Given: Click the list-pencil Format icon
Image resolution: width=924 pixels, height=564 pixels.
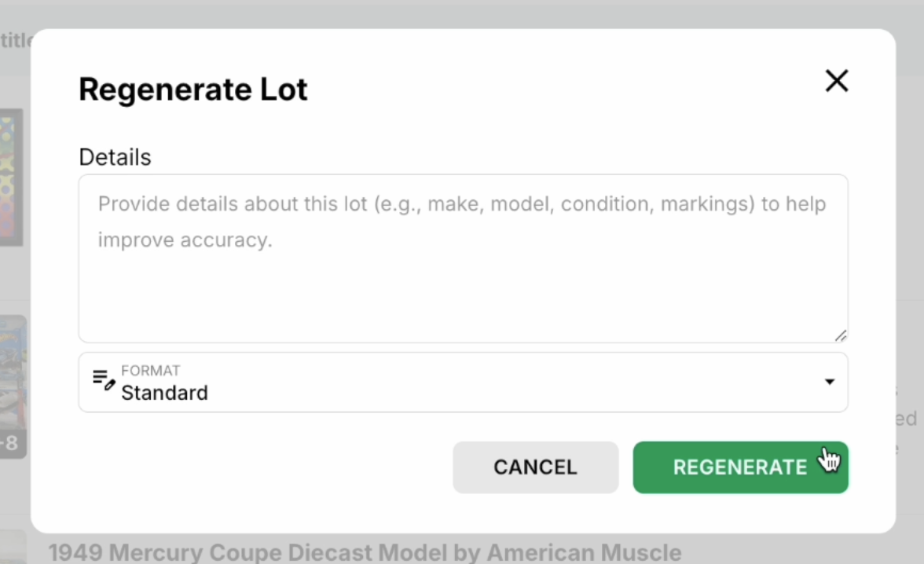Looking at the screenshot, I should click(x=104, y=380).
